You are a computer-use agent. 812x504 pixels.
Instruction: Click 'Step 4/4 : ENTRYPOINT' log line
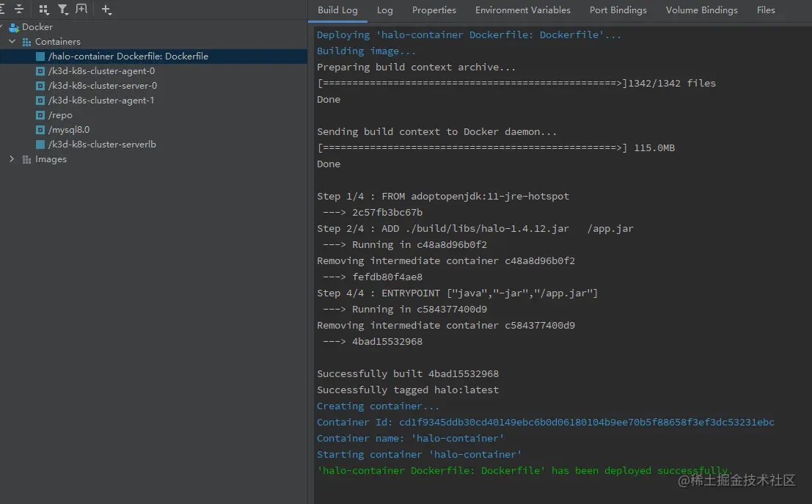[x=457, y=293]
